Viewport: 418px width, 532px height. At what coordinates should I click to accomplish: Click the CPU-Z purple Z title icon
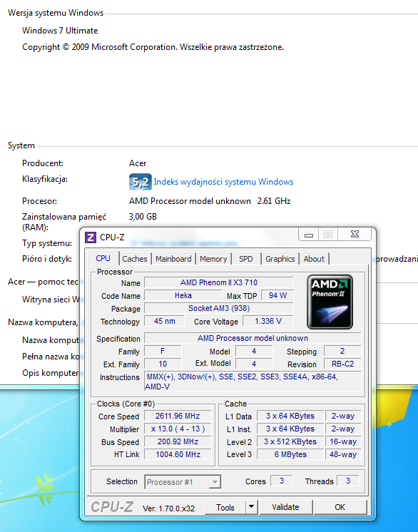click(x=91, y=237)
